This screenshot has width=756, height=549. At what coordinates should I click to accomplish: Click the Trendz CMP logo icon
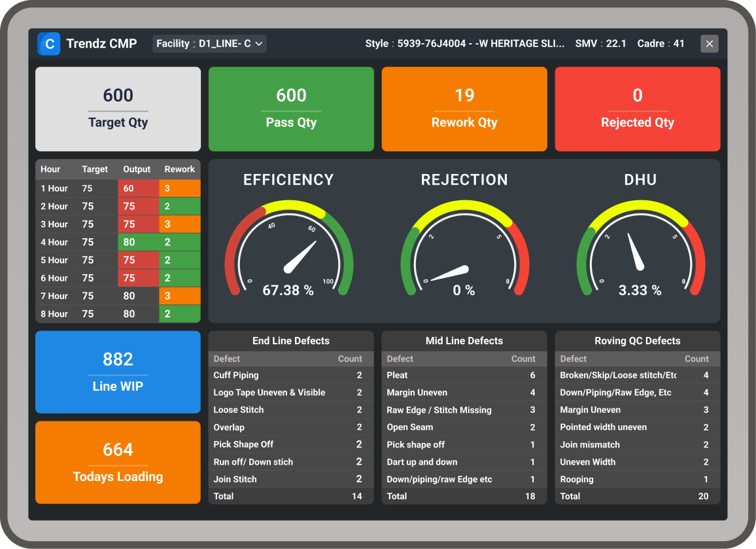tap(49, 44)
